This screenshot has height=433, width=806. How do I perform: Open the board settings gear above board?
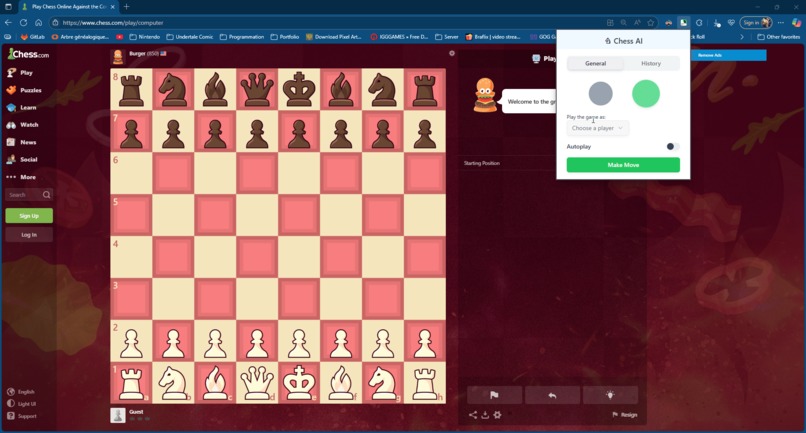click(452, 53)
